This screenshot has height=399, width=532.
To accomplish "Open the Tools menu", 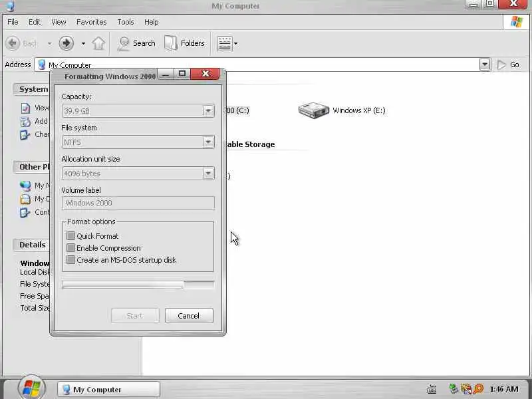I will (x=126, y=22).
